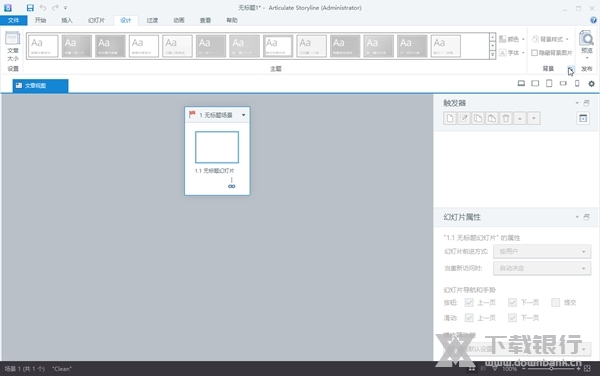
Task: Open the theme Colors (颜色) dropdown
Action: tap(512, 39)
